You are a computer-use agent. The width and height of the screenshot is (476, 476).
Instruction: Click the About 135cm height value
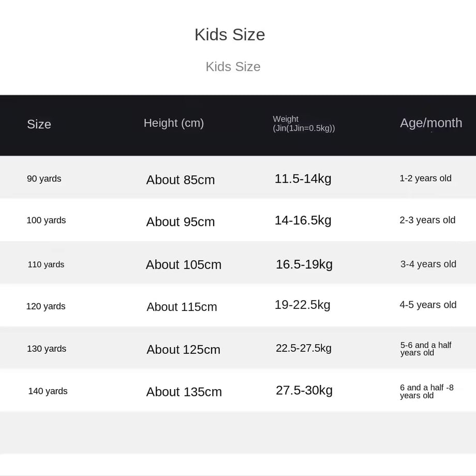point(184,392)
